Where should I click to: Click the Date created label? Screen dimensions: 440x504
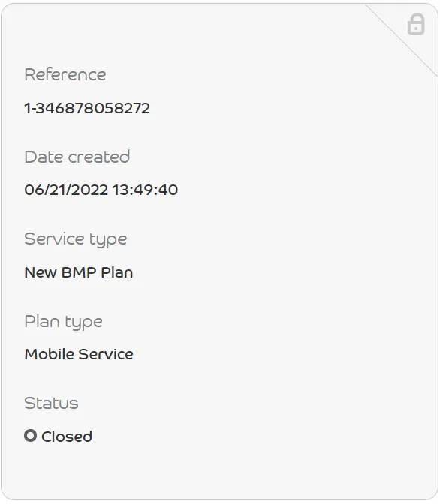(77, 157)
